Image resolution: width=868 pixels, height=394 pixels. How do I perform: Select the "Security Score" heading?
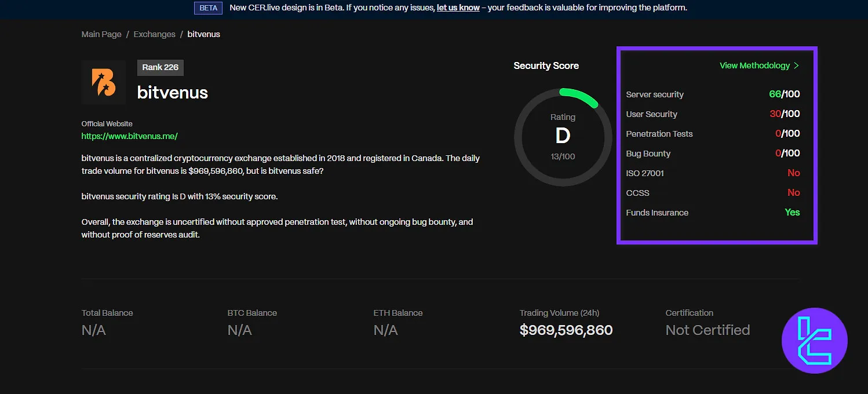click(546, 65)
